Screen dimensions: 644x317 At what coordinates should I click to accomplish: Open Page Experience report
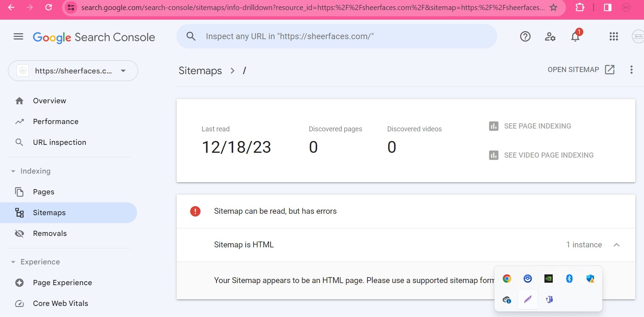coord(62,283)
